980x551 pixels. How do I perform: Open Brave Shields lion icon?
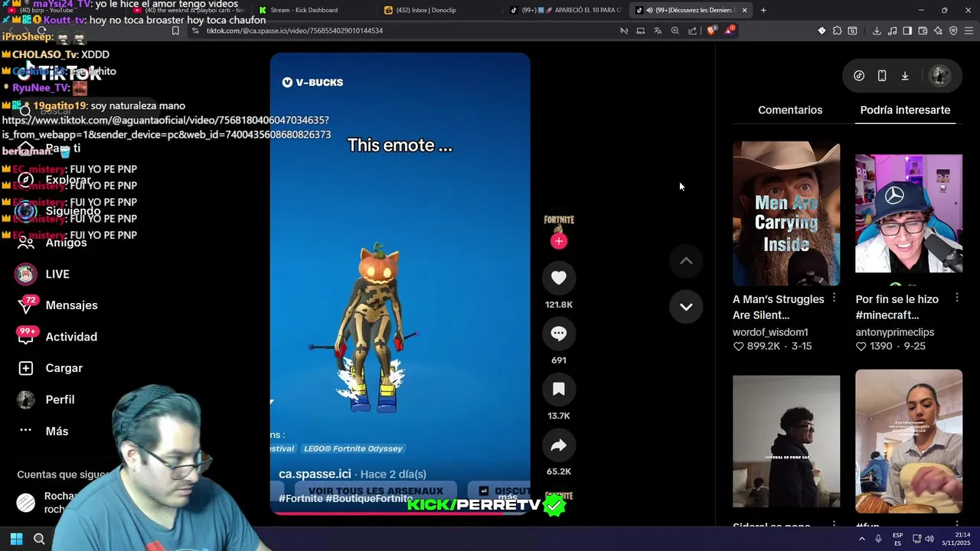pos(711,31)
